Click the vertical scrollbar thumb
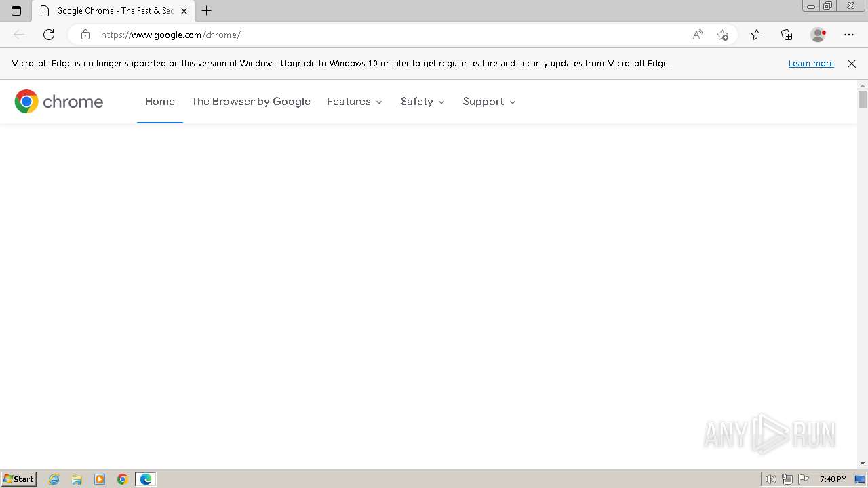 [863, 99]
